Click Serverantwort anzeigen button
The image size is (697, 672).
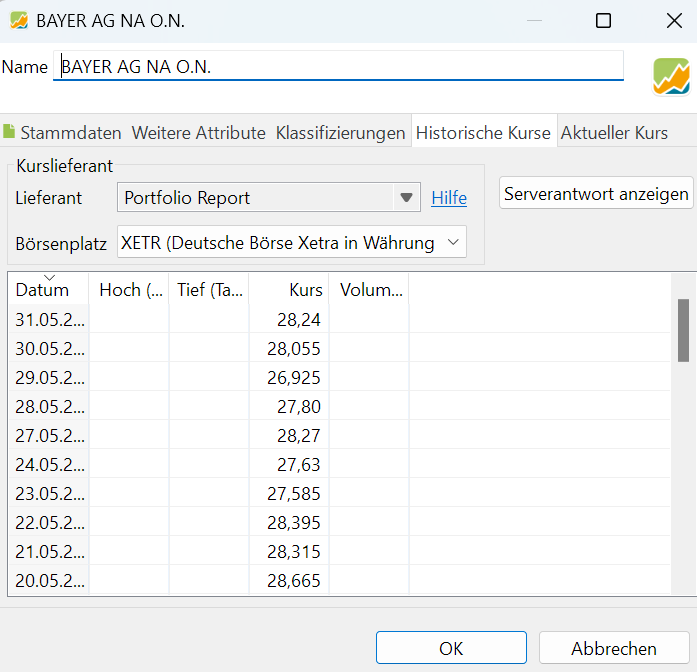(x=596, y=193)
